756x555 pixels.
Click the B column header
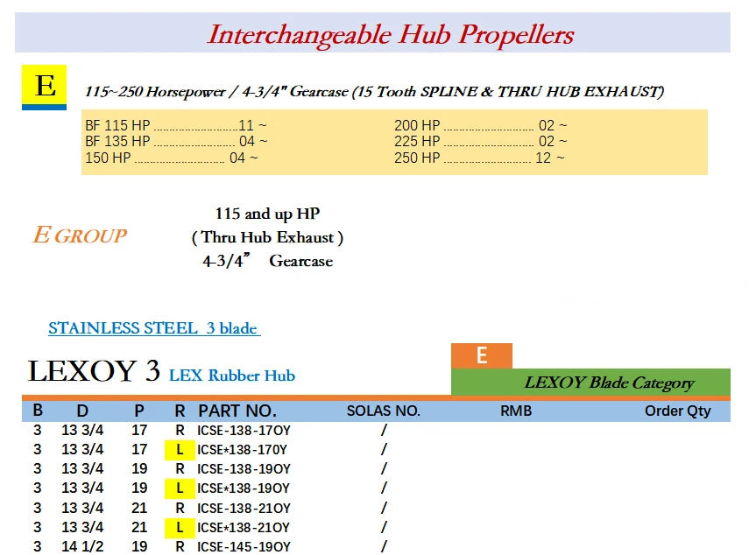38,411
